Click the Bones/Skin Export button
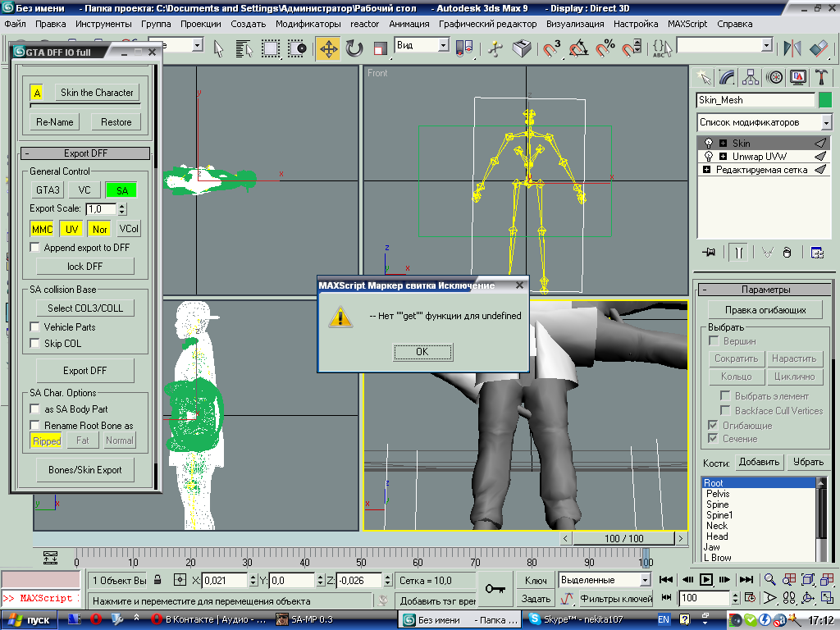The width and height of the screenshot is (840, 630). pos(85,470)
